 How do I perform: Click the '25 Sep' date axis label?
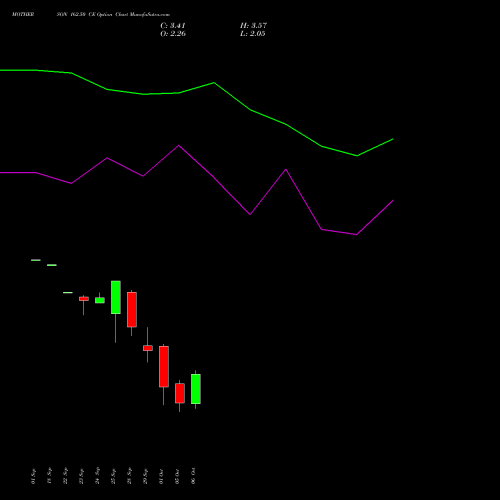pos(113,476)
